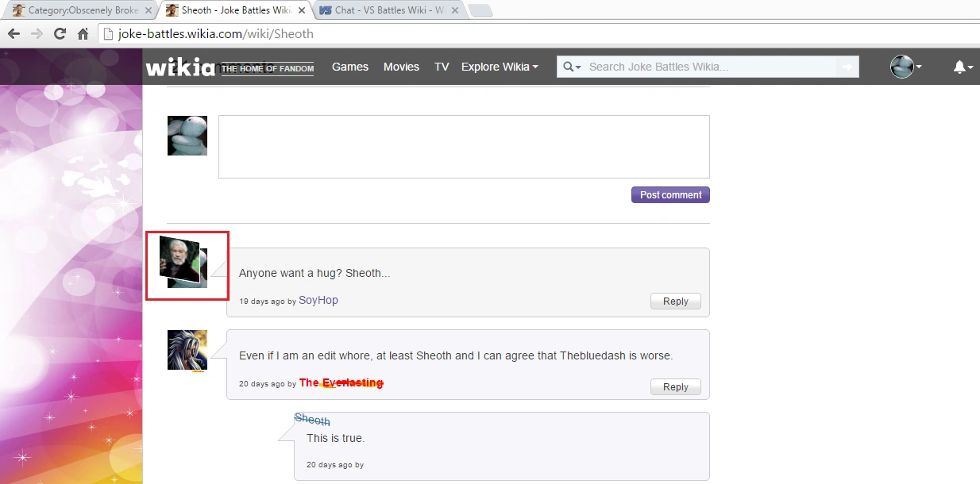Click the Post comment button
980x484 pixels.
(x=670, y=195)
